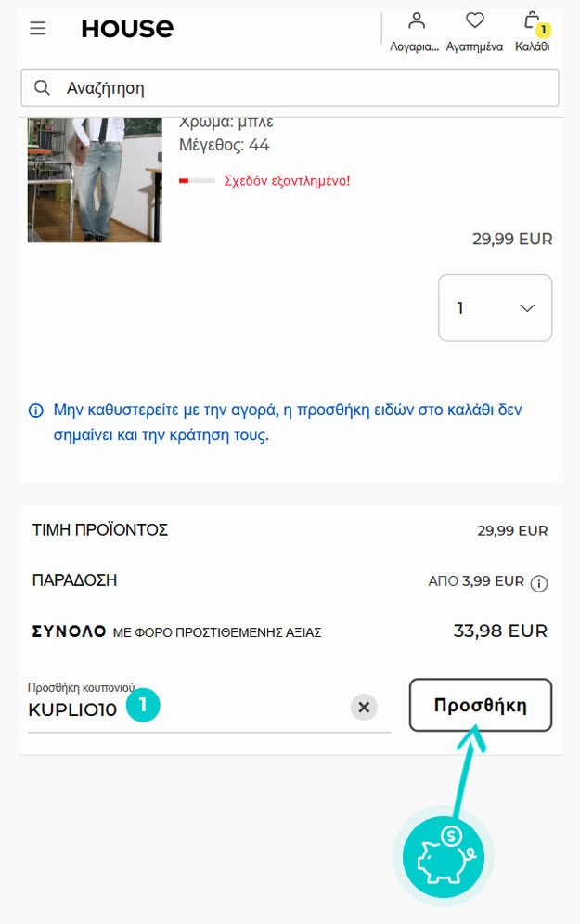
Task: Open the favorites heart (Αγαπημένα)
Action: coord(474,21)
